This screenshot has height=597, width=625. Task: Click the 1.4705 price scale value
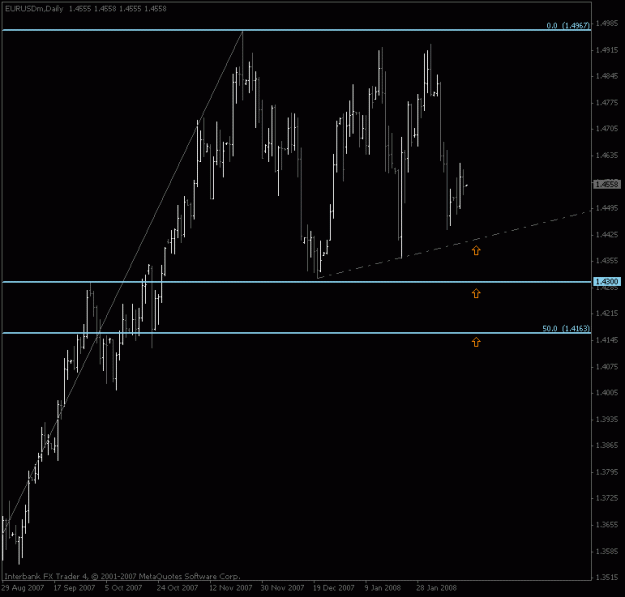point(607,129)
